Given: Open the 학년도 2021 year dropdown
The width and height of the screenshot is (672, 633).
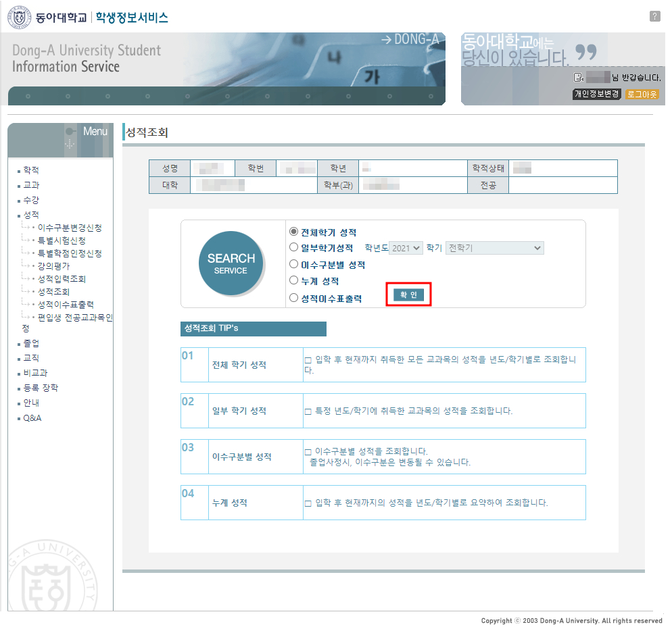Looking at the screenshot, I should pyautogui.click(x=406, y=248).
